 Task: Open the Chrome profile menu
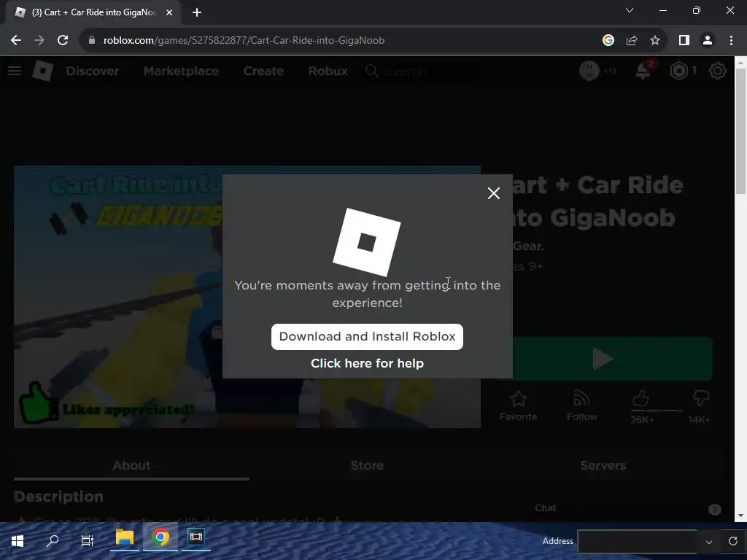pyautogui.click(x=708, y=41)
